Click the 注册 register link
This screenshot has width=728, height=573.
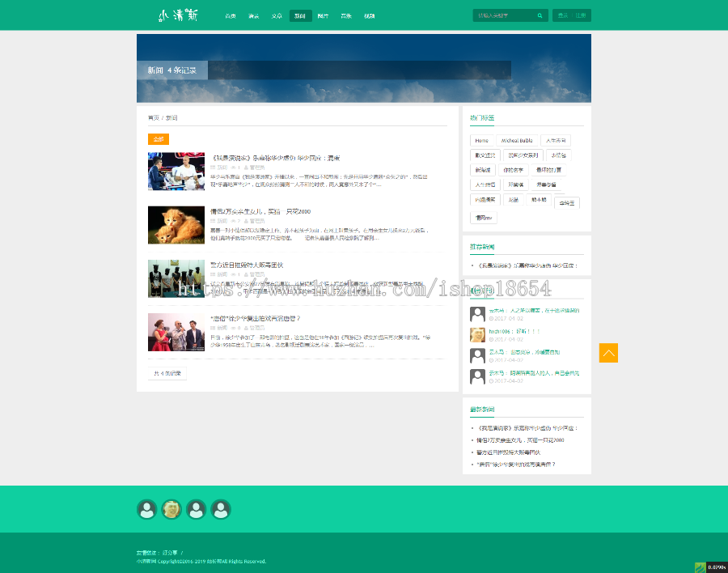[581, 15]
